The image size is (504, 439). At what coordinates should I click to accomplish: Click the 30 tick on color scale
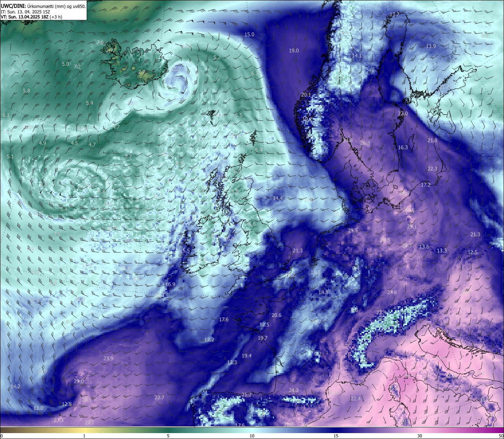420,436
